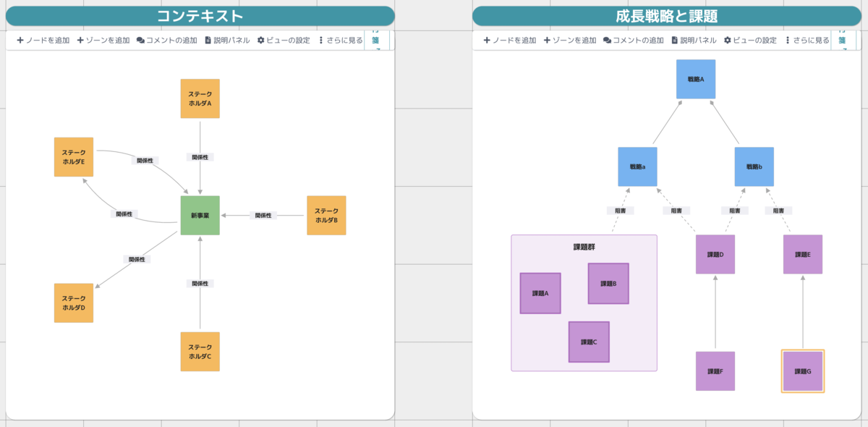868x427 pixels.
Task: Select the ステークホルダA node
Action: point(200,98)
